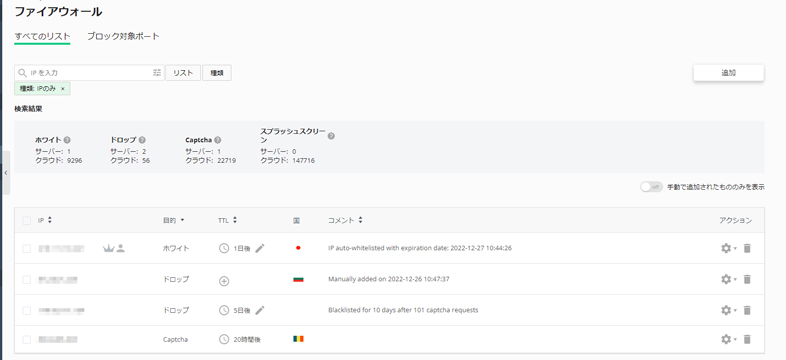Viewport: 786px width, 360px height.
Task: Toggle 手動で追加されたもののみを表示 switch
Action: point(651,187)
